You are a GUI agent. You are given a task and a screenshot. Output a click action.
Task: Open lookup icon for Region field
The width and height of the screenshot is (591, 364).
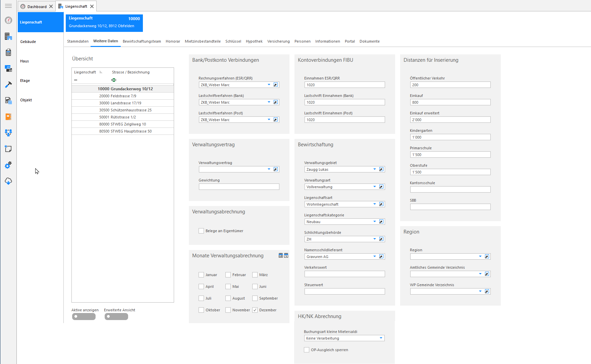(487, 257)
